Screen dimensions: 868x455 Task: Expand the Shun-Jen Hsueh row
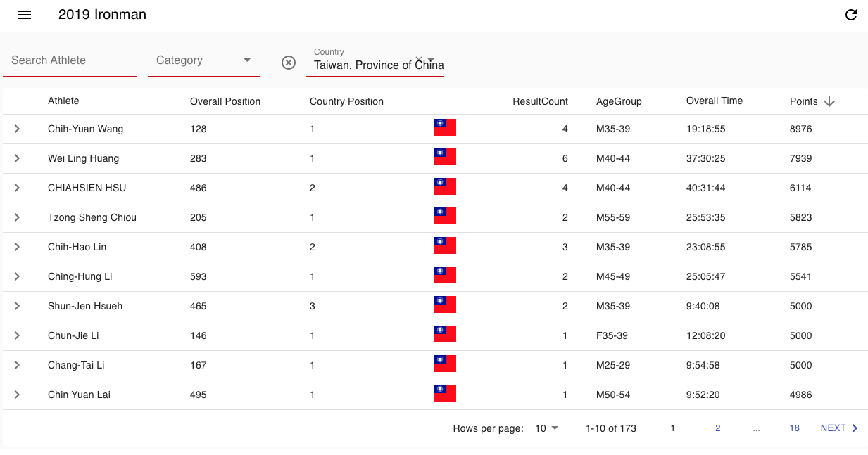pos(17,306)
